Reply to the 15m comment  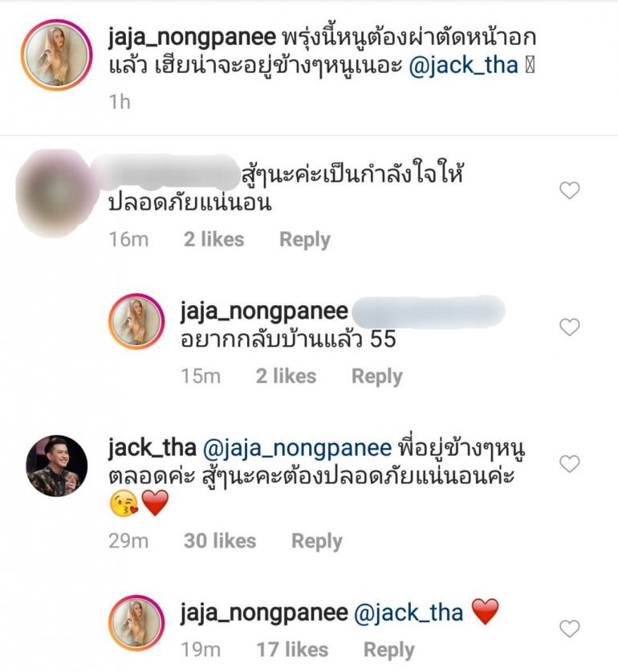click(x=376, y=377)
